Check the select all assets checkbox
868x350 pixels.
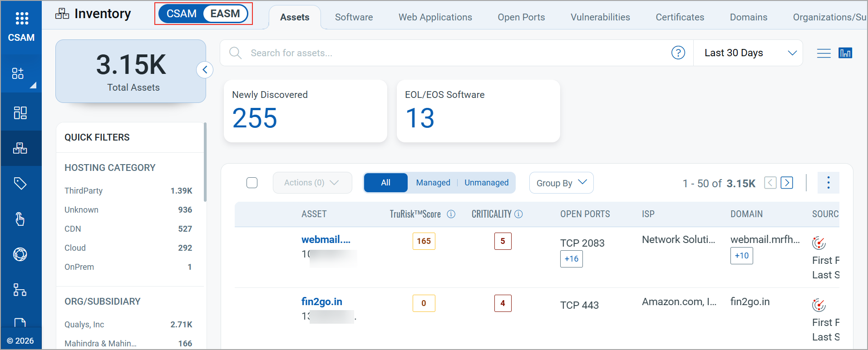252,183
